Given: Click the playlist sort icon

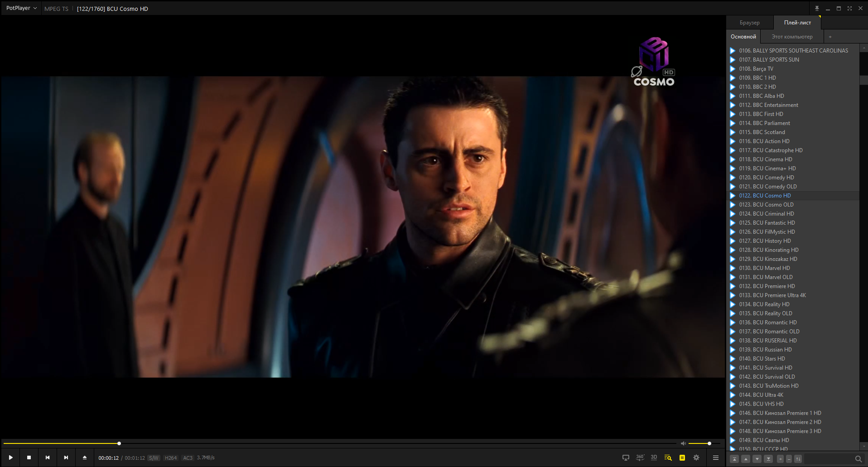Looking at the screenshot, I should pos(798,459).
